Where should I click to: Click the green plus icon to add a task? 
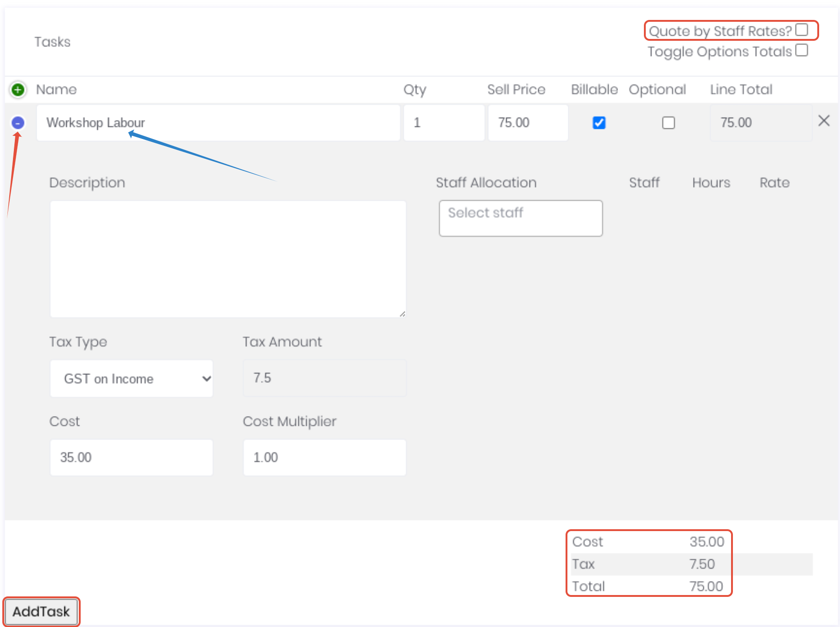pyautogui.click(x=17, y=89)
